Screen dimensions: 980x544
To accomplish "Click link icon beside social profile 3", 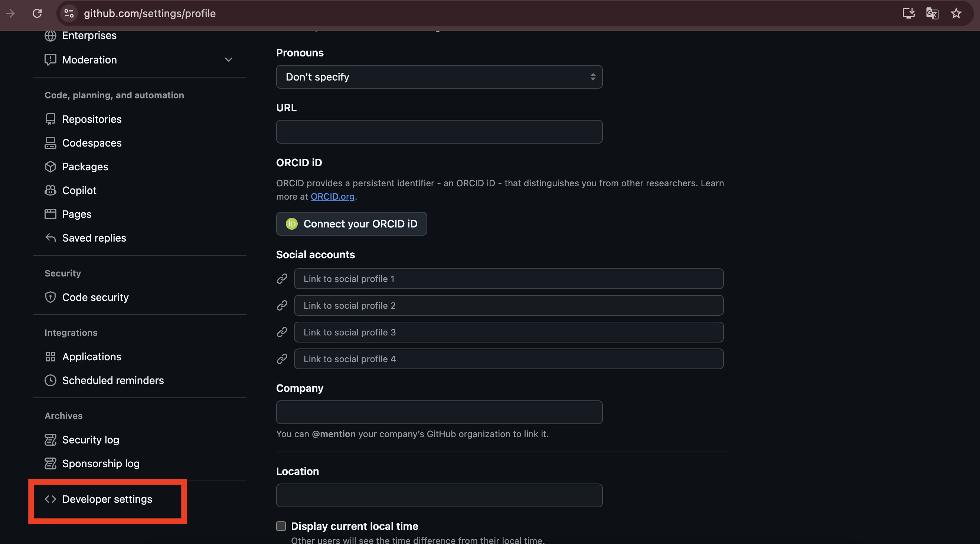I will point(282,332).
